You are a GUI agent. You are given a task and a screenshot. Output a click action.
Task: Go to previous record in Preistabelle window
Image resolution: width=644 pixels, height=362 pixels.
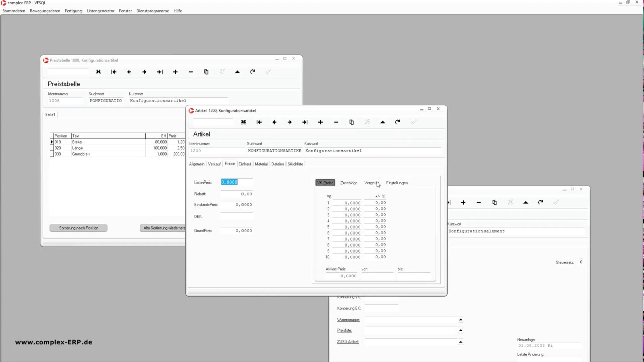click(x=129, y=72)
